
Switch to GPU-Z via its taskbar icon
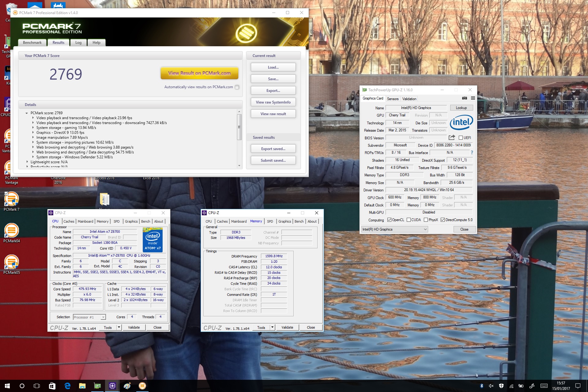tap(97, 386)
